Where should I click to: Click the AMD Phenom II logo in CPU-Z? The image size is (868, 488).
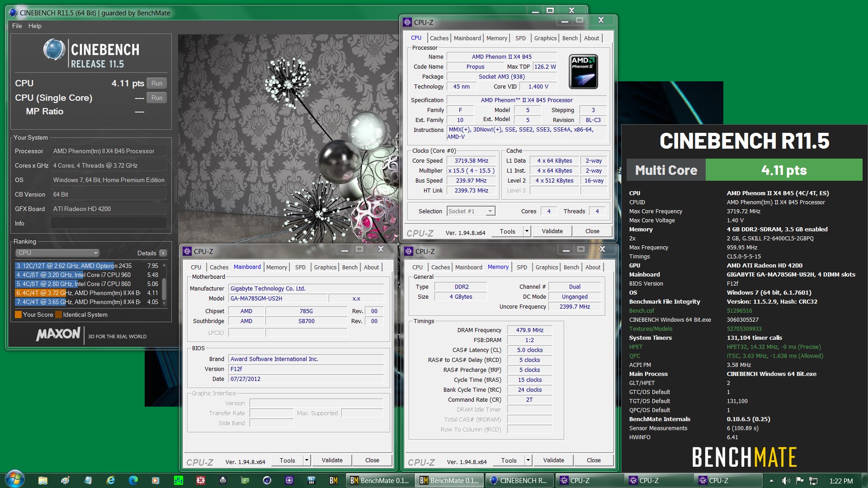[583, 71]
